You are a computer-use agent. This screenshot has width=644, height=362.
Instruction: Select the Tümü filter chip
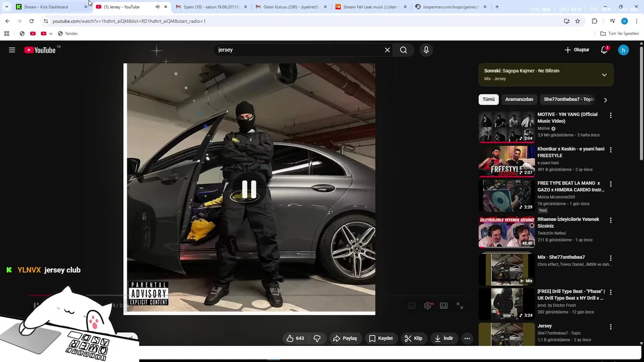[489, 100]
